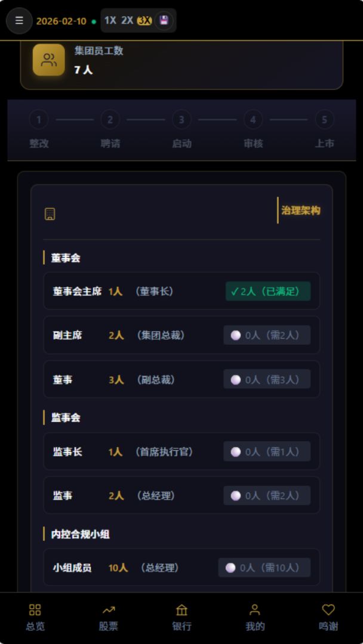Viewport: 363px width, 644px height.
Task: Select the 总览 grid icon in bottom nav
Action: point(34,610)
